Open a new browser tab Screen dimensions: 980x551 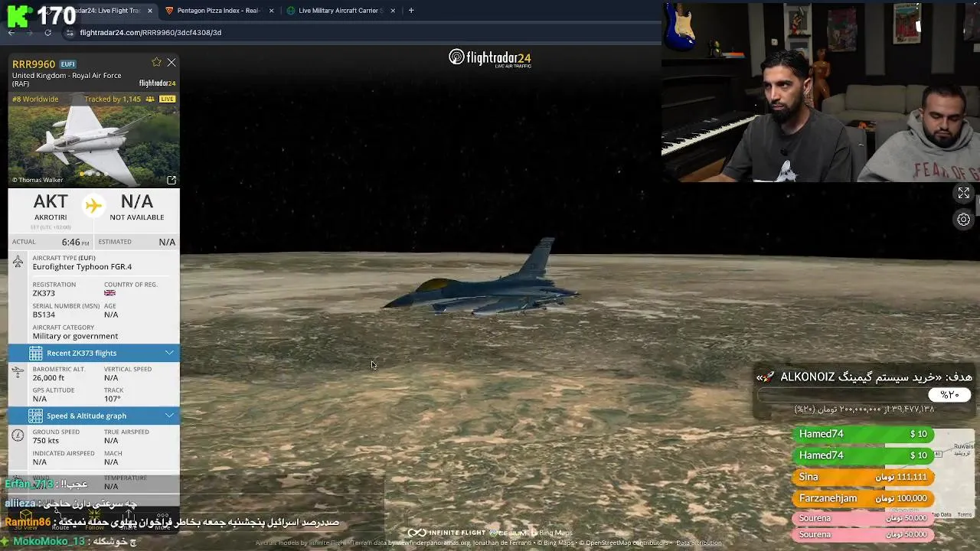[x=411, y=11]
